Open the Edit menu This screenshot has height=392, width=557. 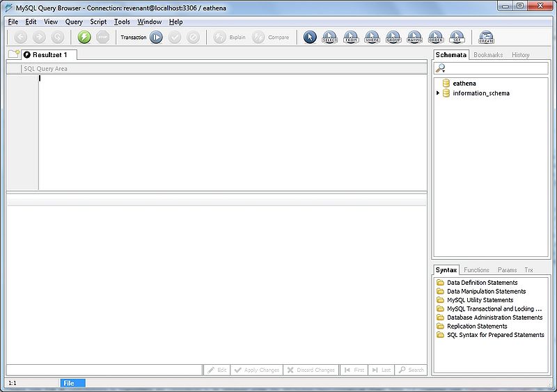point(31,22)
